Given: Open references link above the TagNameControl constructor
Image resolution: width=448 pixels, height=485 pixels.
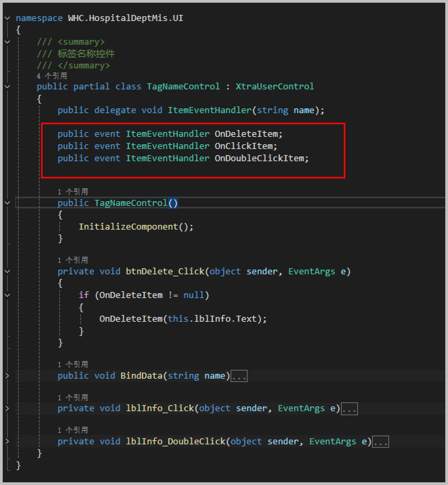Looking at the screenshot, I should pyautogui.click(x=73, y=192).
